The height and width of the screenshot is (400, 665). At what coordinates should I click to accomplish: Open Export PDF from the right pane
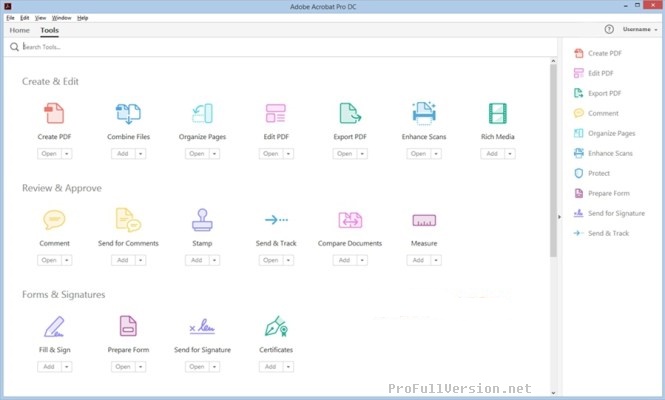tap(598, 93)
